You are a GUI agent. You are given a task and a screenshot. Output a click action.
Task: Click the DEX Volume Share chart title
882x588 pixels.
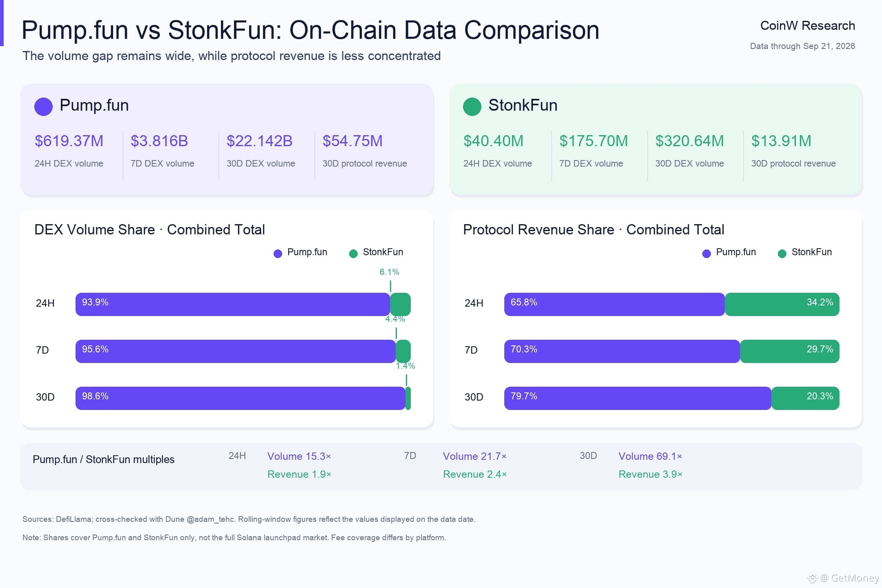(149, 229)
